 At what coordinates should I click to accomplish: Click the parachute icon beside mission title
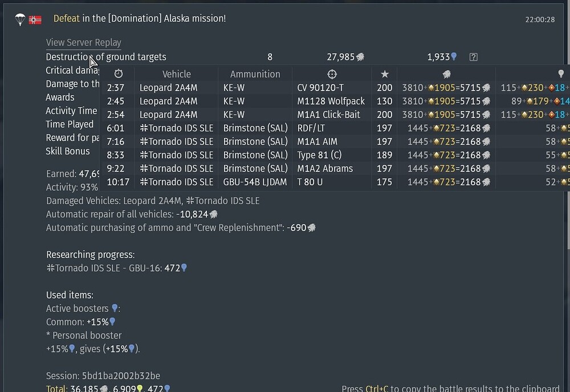(21, 19)
